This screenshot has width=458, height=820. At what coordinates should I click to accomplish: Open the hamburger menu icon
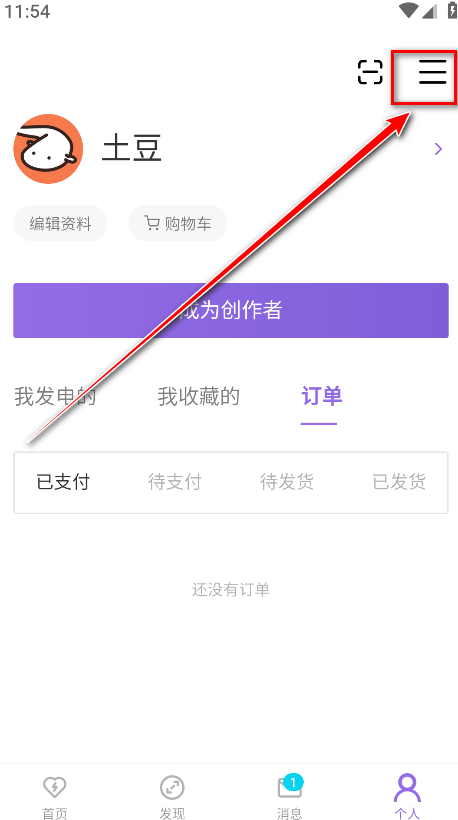432,72
